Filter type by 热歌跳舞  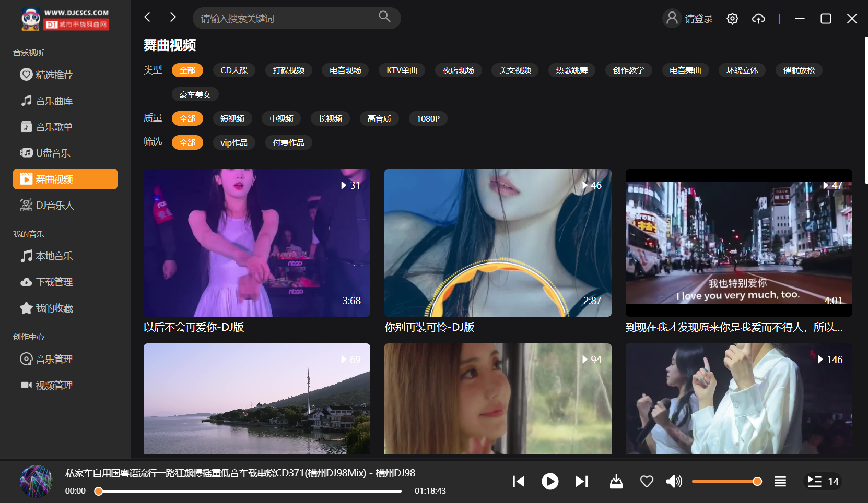tap(572, 70)
